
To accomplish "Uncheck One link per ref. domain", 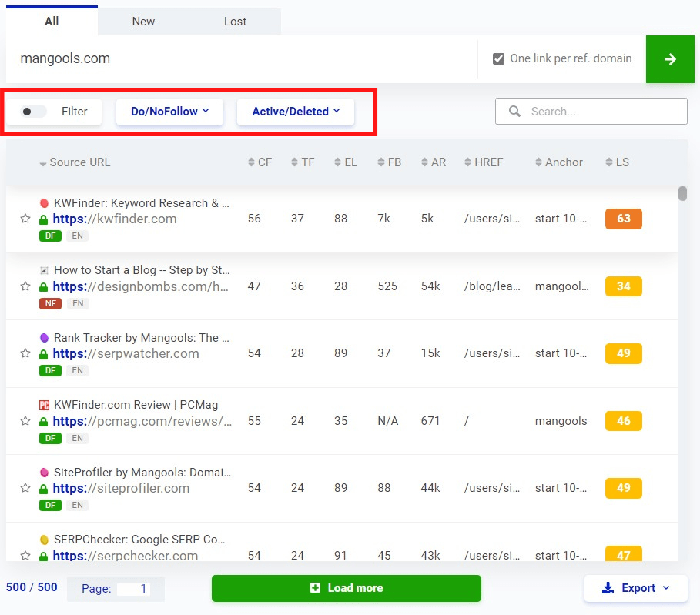I will 498,59.
